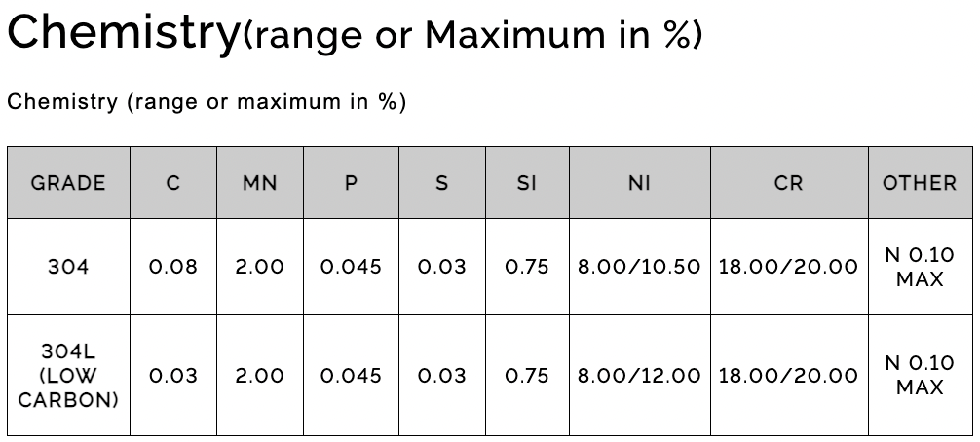Image resolution: width=980 pixels, height=442 pixels.
Task: Click the 0.08 carbon value for 304
Action: 172,267
